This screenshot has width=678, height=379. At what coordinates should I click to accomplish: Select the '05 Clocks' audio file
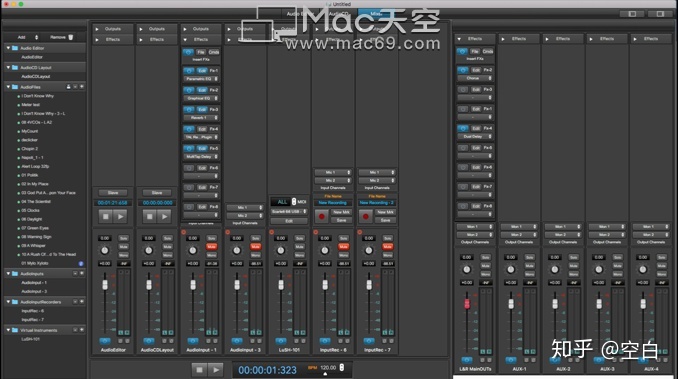[x=30, y=210]
